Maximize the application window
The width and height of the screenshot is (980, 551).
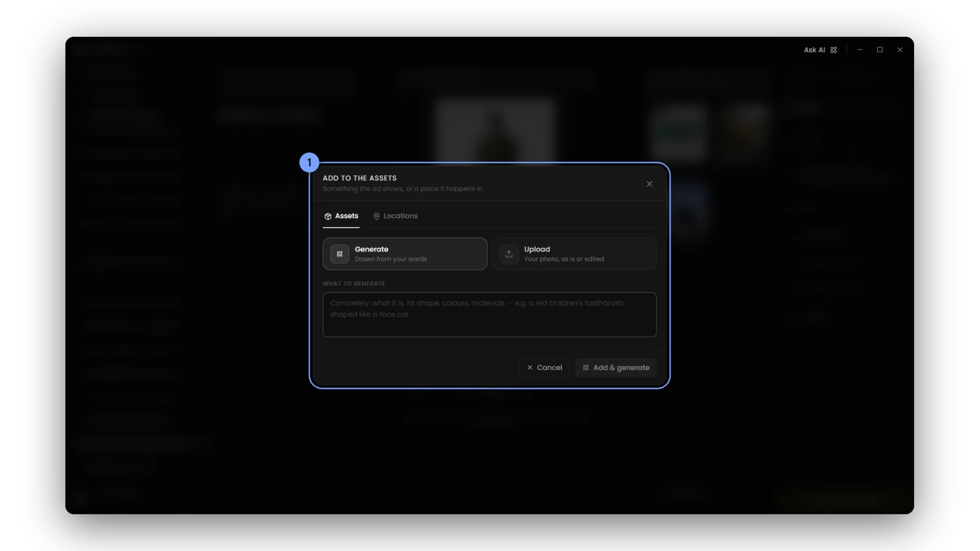pyautogui.click(x=880, y=50)
